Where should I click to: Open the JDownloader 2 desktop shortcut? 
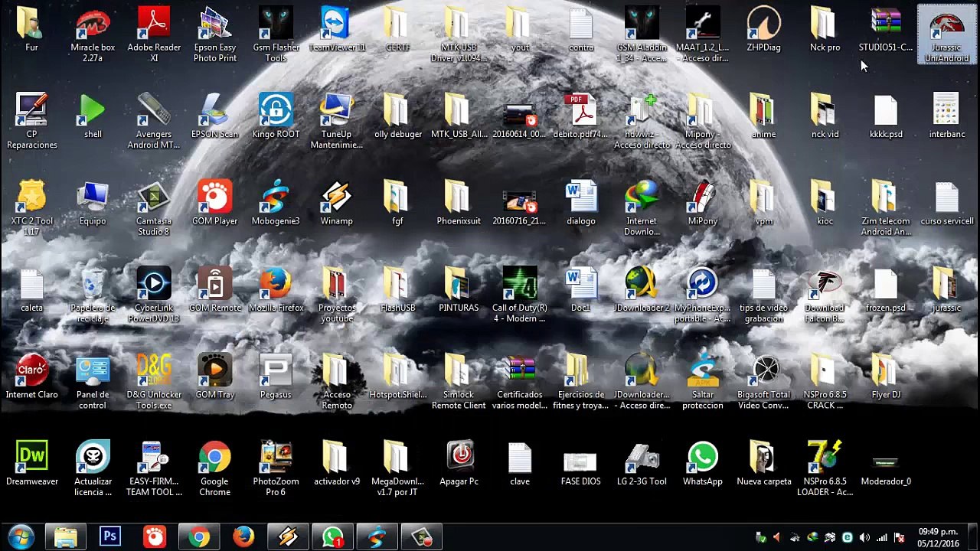tap(642, 289)
